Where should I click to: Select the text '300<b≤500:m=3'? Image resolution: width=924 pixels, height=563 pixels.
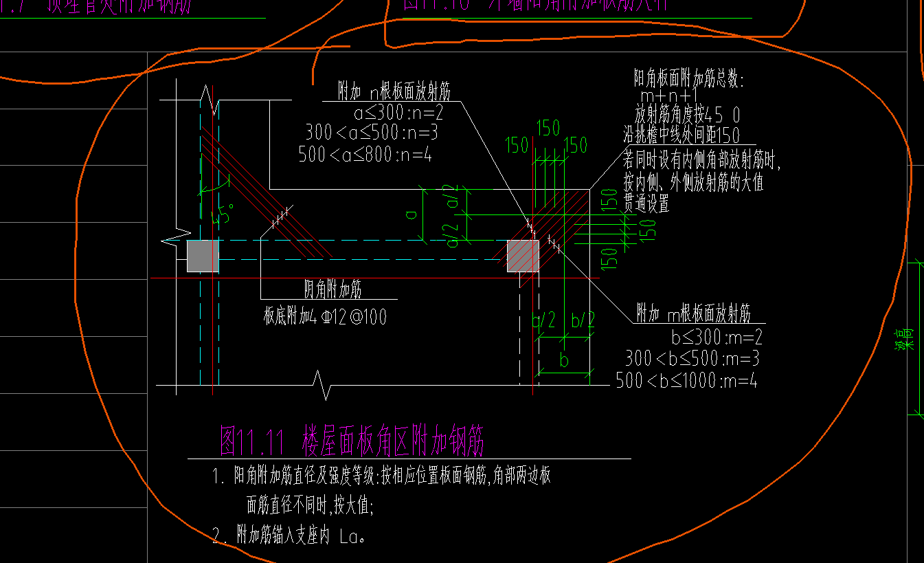pyautogui.click(x=692, y=358)
